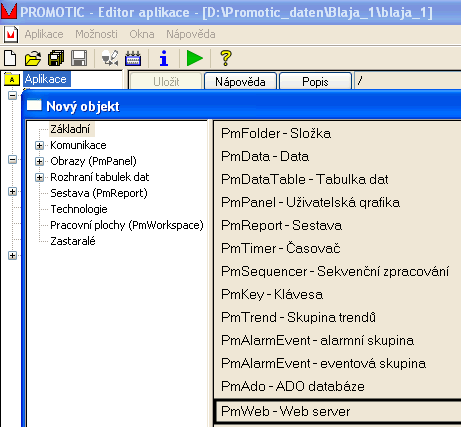Image resolution: width=461 pixels, height=427 pixels.
Task: Click the grayed floppy disk Save icon
Action: coord(79,58)
